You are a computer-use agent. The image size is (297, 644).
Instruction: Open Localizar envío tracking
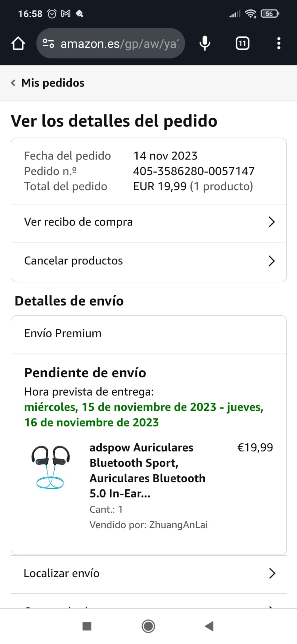[62, 573]
